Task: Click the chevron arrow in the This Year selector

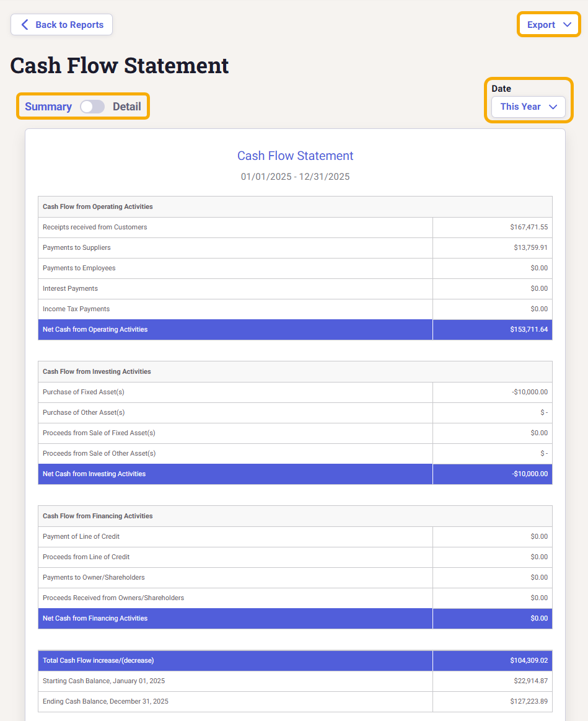Action: coord(553,107)
